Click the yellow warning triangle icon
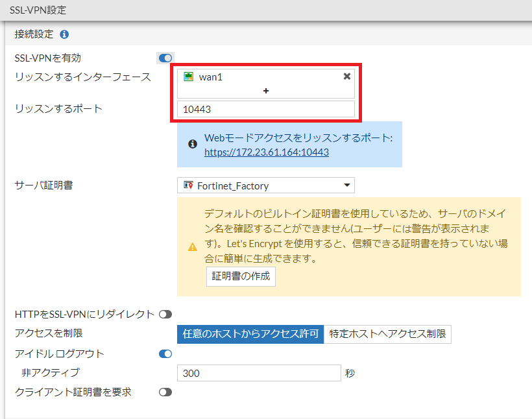The height and width of the screenshot is (419, 532). (x=192, y=247)
